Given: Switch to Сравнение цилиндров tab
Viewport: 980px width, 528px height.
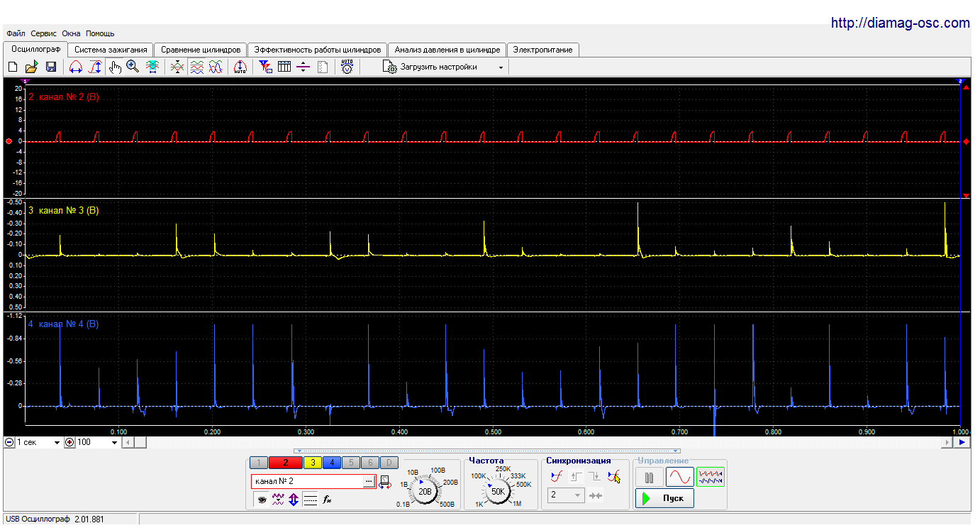Looking at the screenshot, I should point(201,50).
